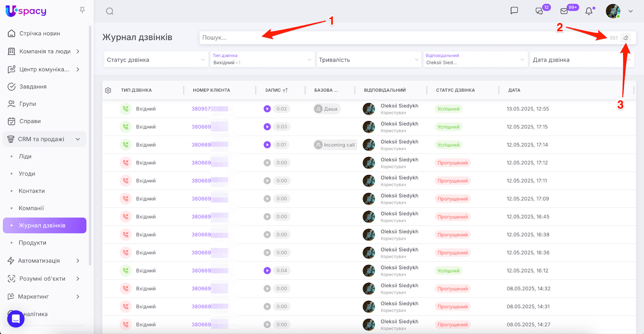Open the support chat widget button
The height and width of the screenshot is (334, 644).
point(16,319)
